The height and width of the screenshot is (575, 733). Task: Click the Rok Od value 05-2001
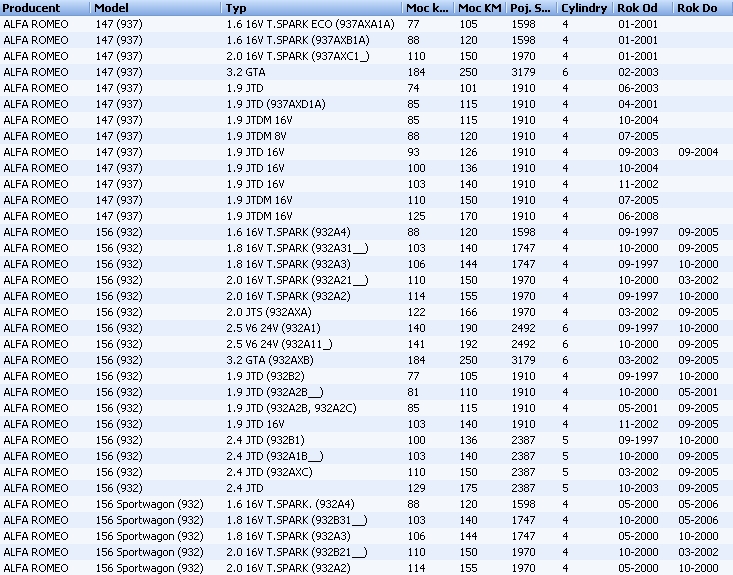638,408
